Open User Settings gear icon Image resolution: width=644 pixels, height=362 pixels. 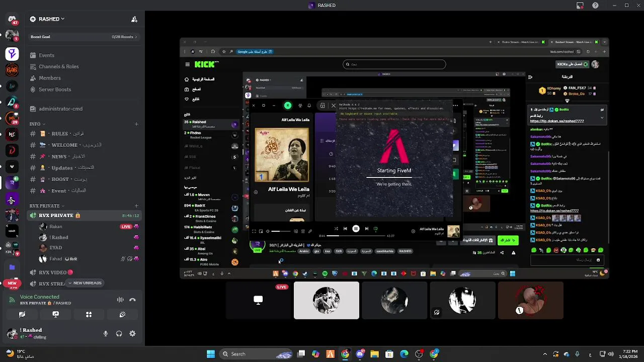132,333
